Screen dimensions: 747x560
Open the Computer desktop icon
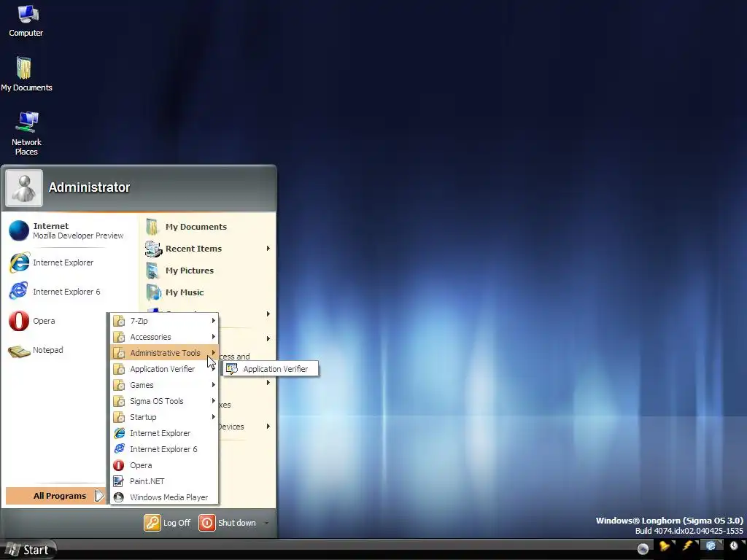click(x=26, y=20)
